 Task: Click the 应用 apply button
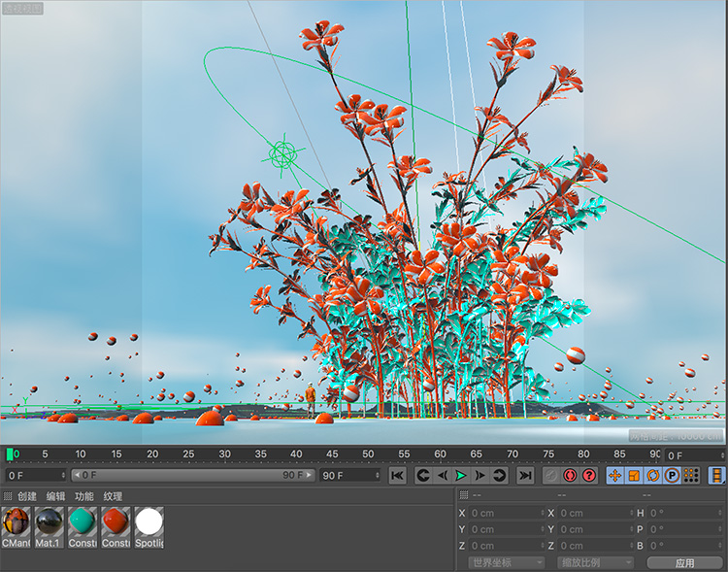coord(685,562)
